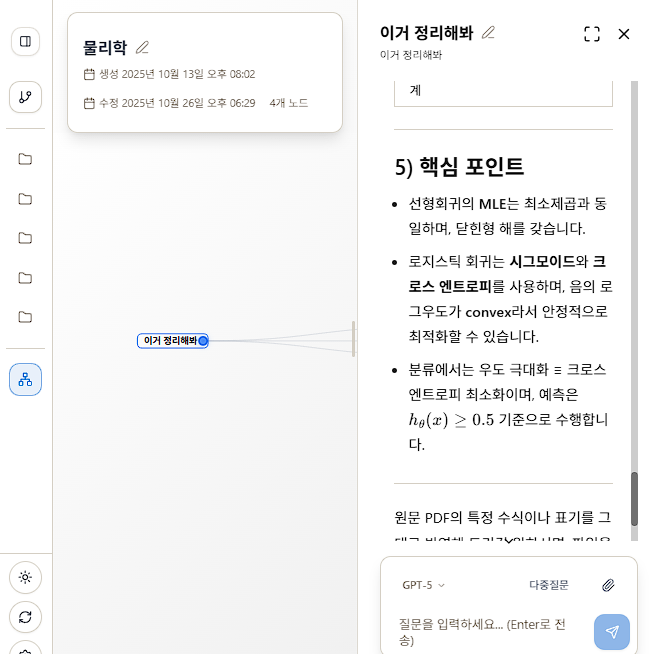Image resolution: width=654 pixels, height=654 pixels.
Task: Open the GPT-5 model dropdown
Action: (x=423, y=585)
